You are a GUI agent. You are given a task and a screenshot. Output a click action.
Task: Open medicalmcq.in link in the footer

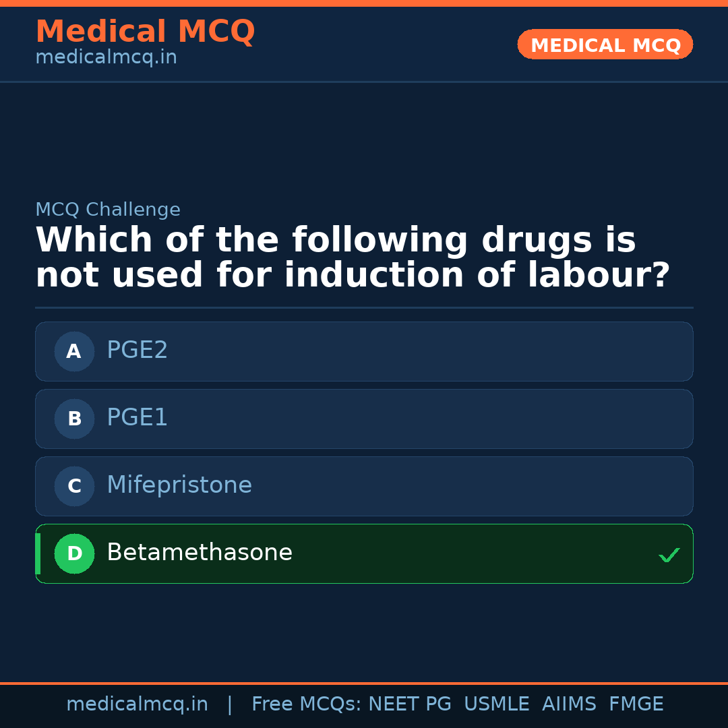click(137, 704)
